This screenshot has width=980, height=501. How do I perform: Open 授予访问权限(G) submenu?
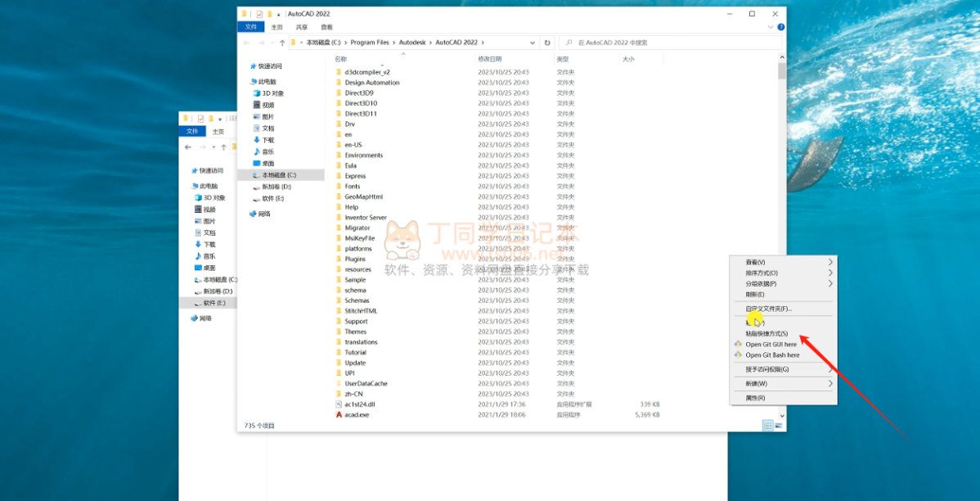pyautogui.click(x=783, y=369)
